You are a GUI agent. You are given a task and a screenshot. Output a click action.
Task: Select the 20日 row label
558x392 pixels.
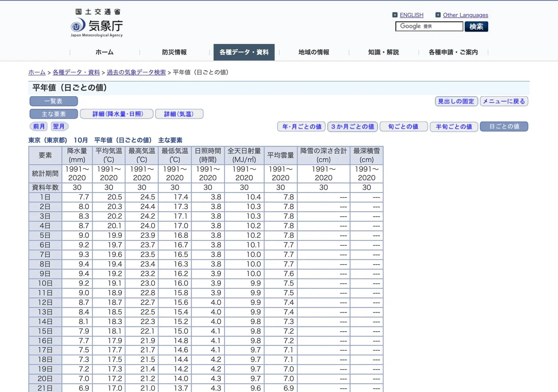(x=45, y=379)
